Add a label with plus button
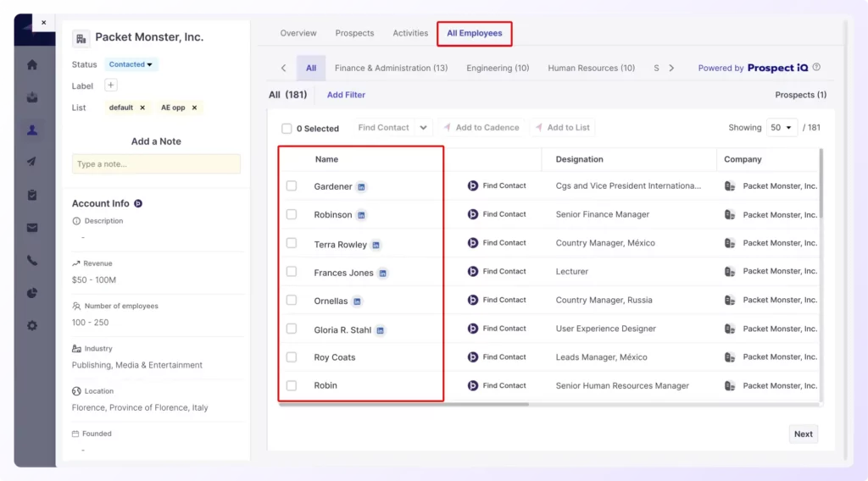868x481 pixels. (x=111, y=86)
